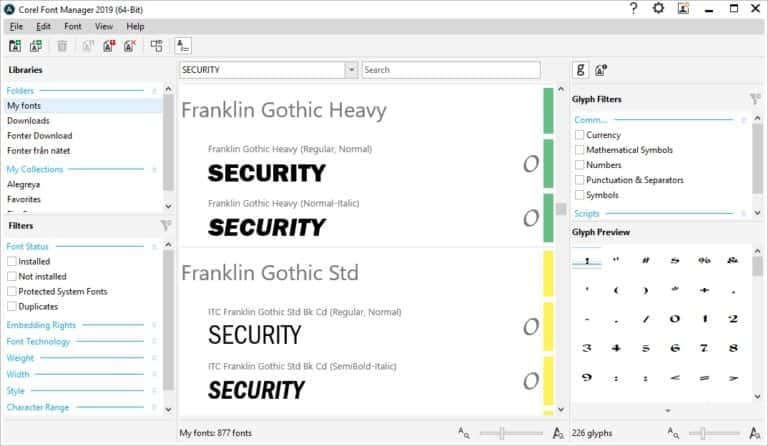The image size is (768, 446).
Task: Open the glyph view panel icon
Action: 580,70
